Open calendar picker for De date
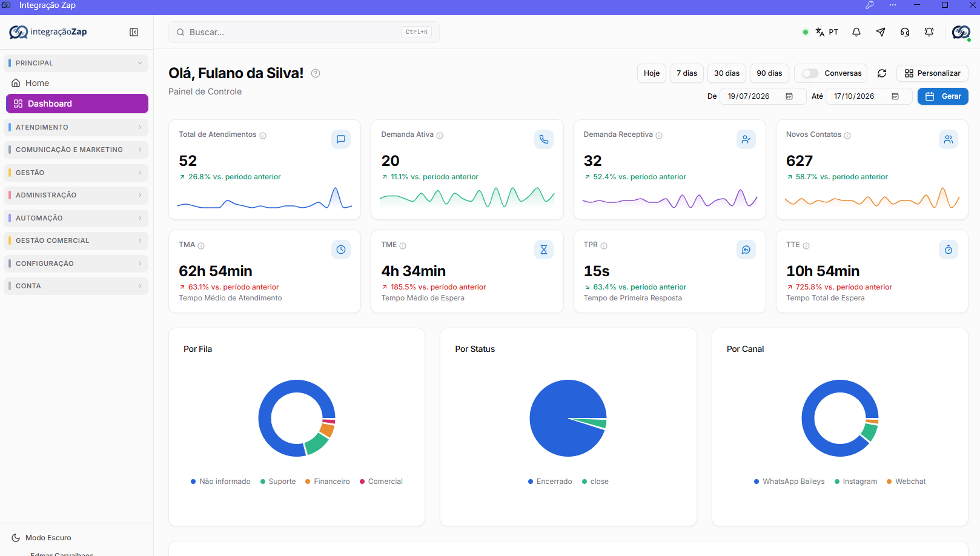980x556 pixels. click(x=789, y=96)
